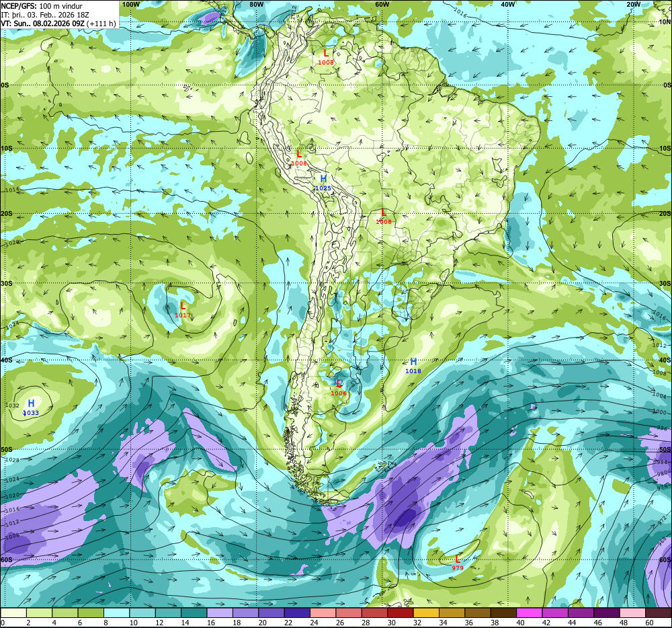The width and height of the screenshot is (672, 628).
Task: Click the high 1033 marker in the southwest Pacific
Action: 31,407
